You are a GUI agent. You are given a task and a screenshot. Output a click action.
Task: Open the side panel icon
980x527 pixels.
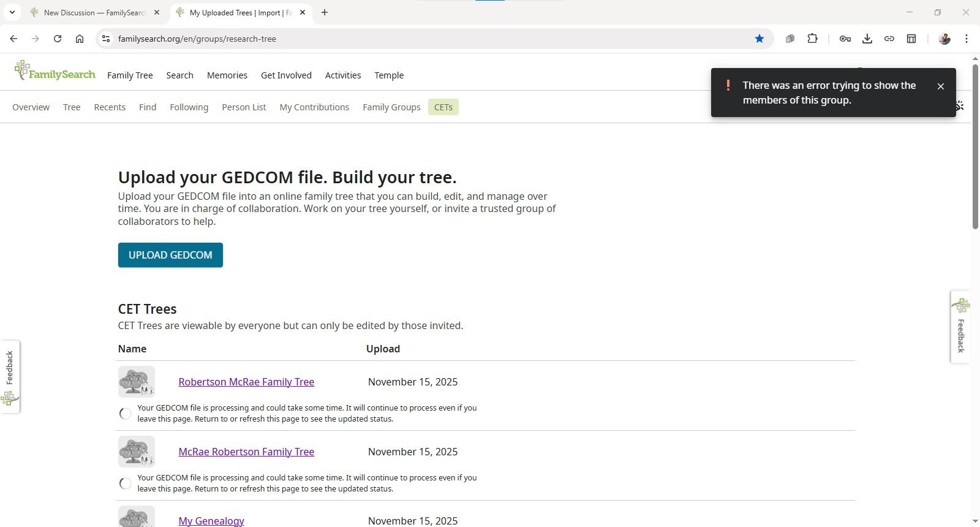(x=911, y=39)
